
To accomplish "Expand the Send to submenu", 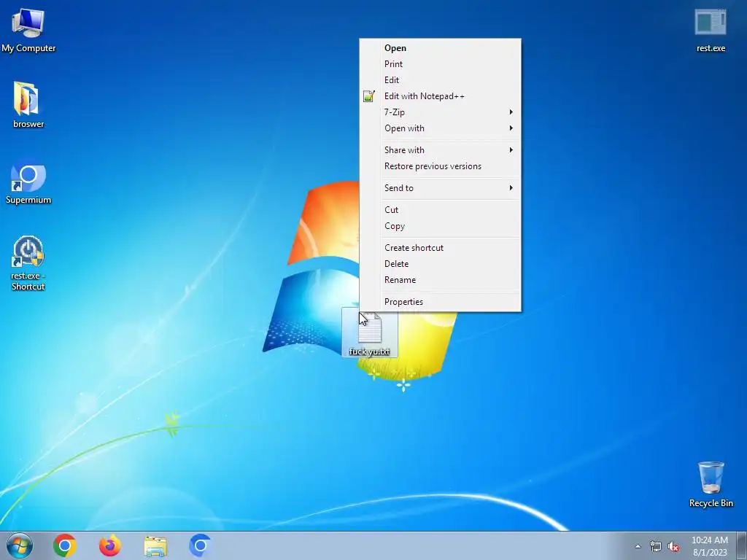I will point(440,188).
